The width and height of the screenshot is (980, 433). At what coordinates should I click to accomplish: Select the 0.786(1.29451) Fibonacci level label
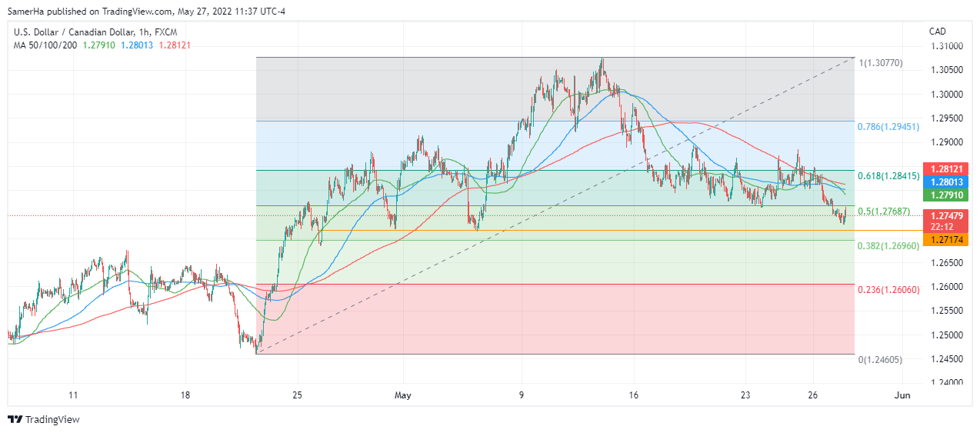[888, 127]
